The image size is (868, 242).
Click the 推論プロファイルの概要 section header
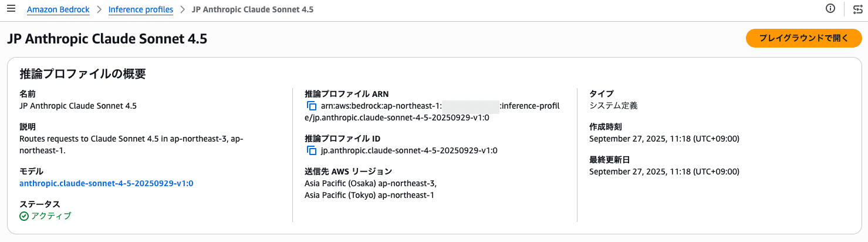[x=83, y=74]
